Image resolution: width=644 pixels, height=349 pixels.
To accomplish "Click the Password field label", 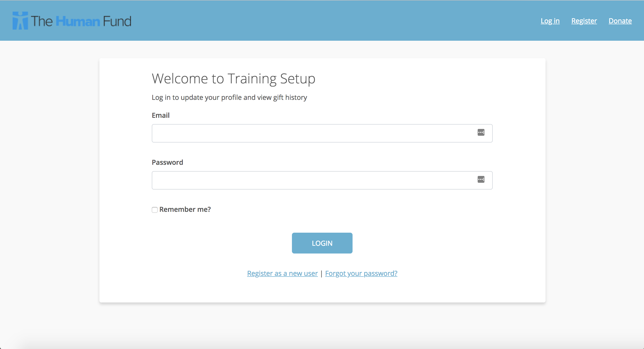I will pos(167,162).
